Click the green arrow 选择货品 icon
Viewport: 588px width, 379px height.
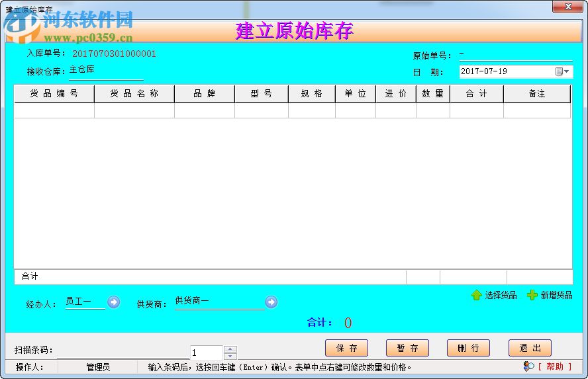point(476,295)
